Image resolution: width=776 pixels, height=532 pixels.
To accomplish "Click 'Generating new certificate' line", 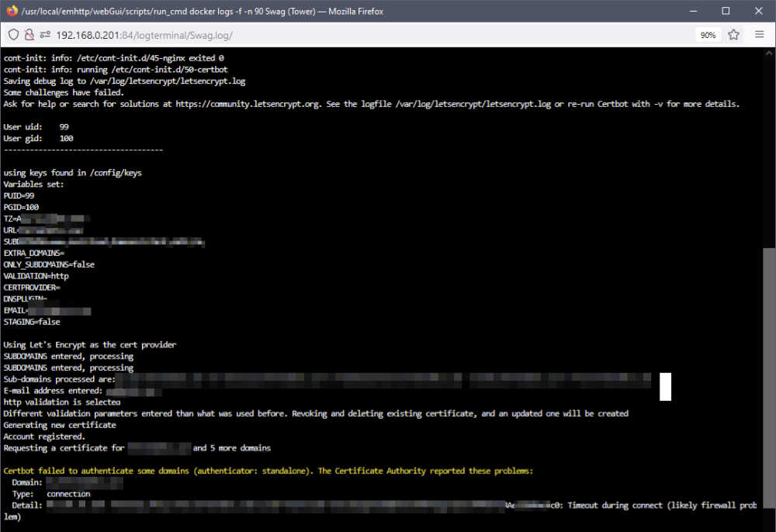I will pyautogui.click(x=60, y=425).
